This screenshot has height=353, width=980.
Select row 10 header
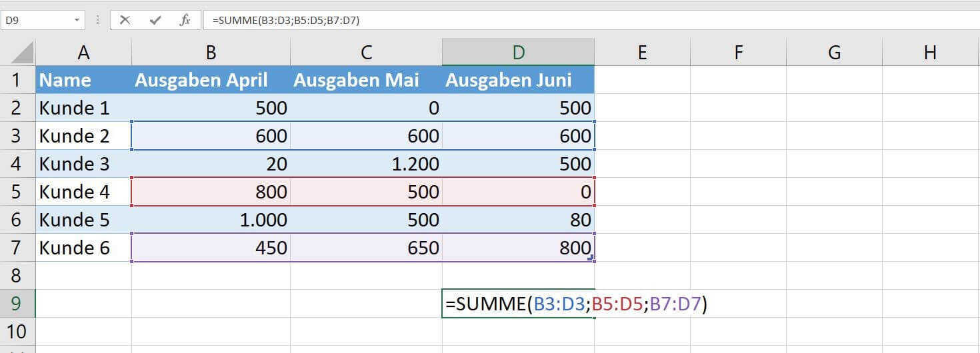[x=17, y=332]
